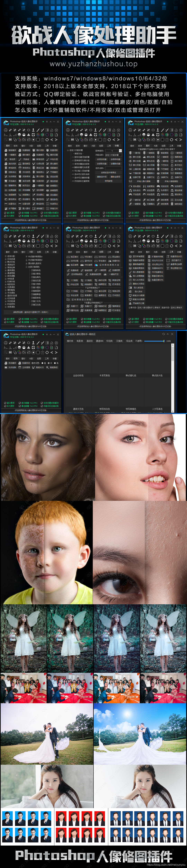Apply 韩式胶片色 preset in 调色区

(x=157, y=375)
